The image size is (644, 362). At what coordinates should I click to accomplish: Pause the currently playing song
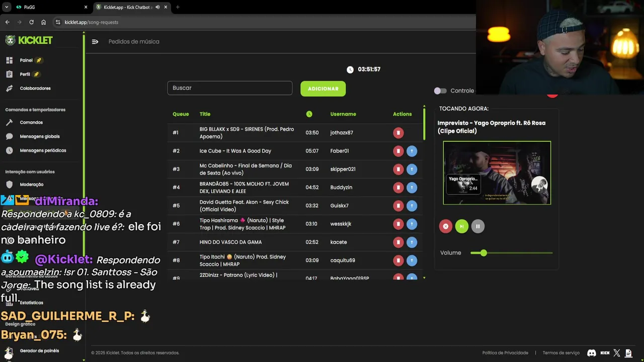[477, 226]
